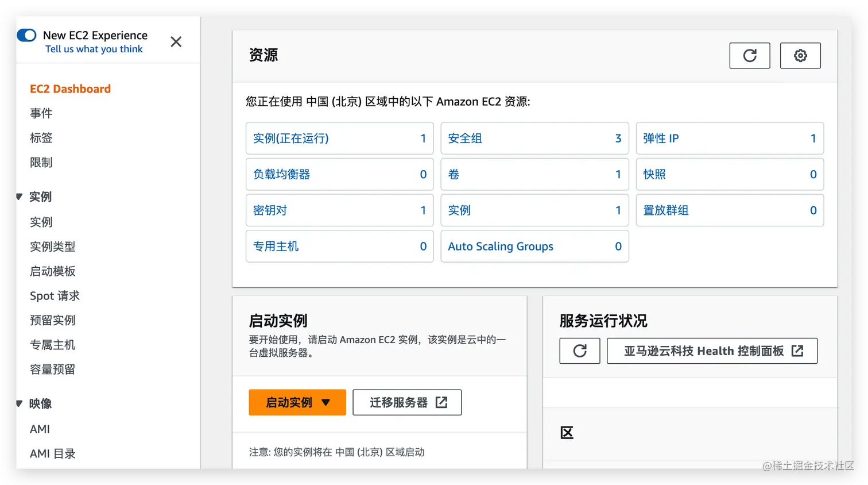Collapse the 实例 section triangle
868x485 pixels.
20,197
